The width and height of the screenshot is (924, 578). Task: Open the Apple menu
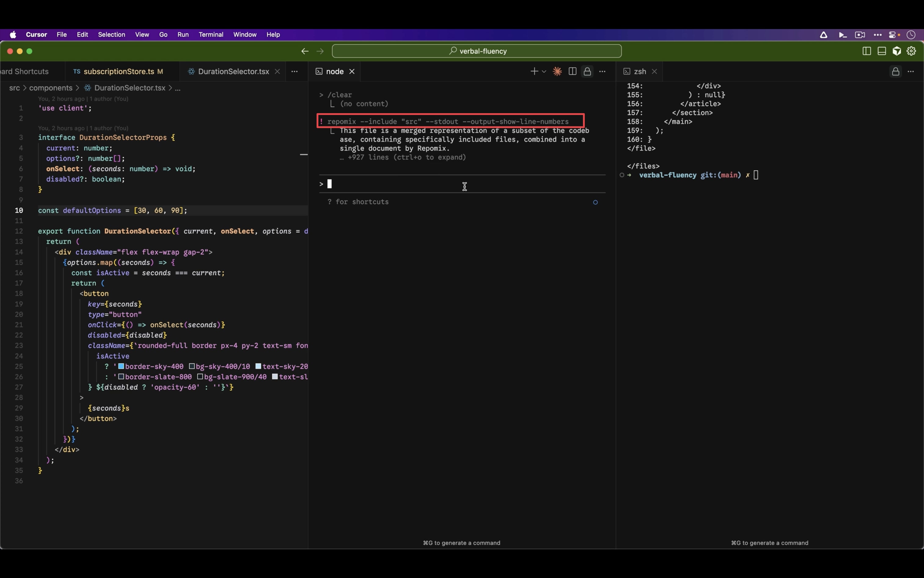pos(13,35)
